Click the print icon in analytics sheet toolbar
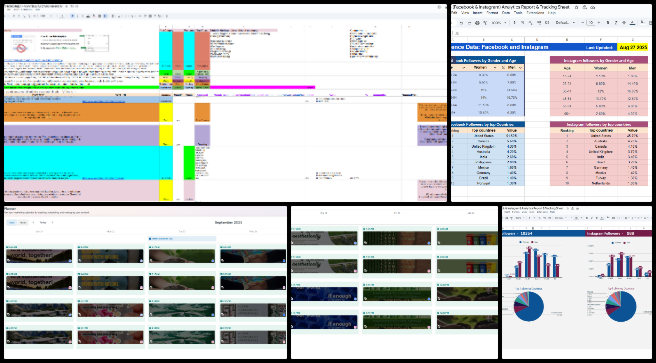This screenshot has height=363, width=656. [477, 23]
